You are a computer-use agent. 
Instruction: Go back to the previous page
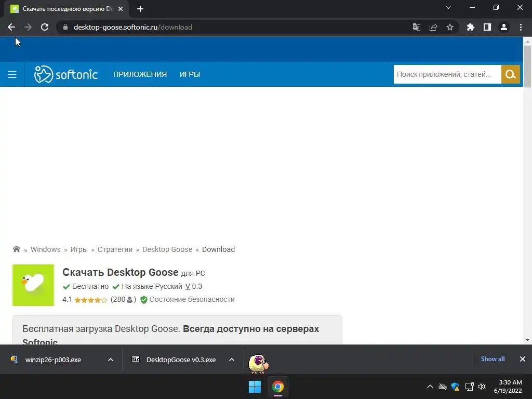point(11,27)
